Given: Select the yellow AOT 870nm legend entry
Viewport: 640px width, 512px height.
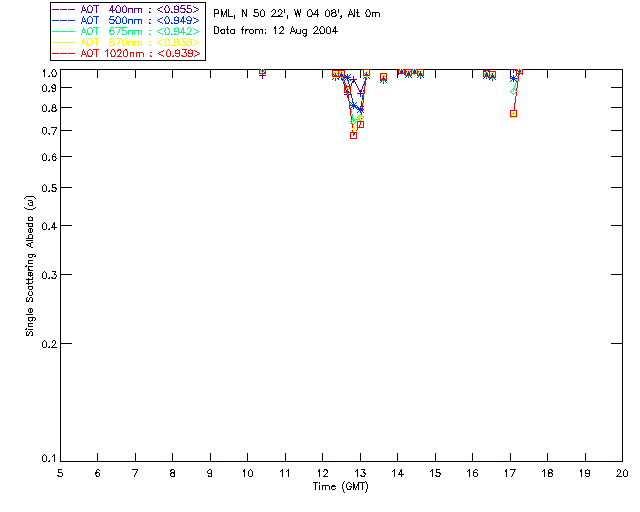Looking at the screenshot, I should (x=126, y=42).
